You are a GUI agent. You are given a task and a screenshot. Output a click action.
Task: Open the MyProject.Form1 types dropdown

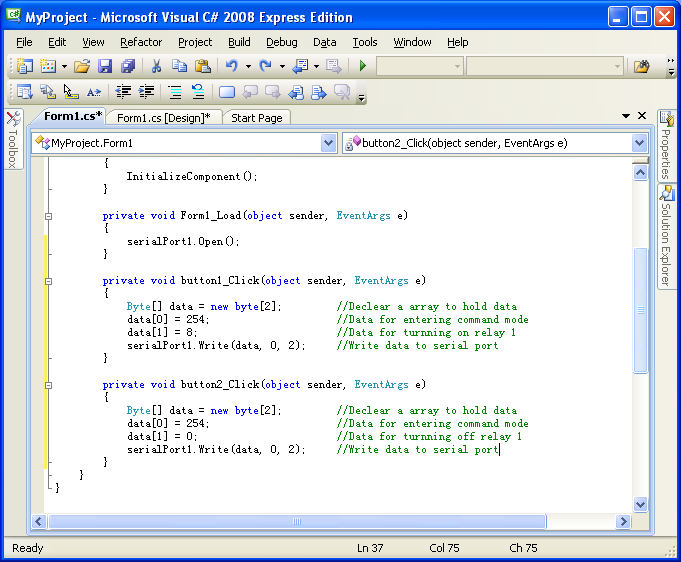pyautogui.click(x=329, y=143)
